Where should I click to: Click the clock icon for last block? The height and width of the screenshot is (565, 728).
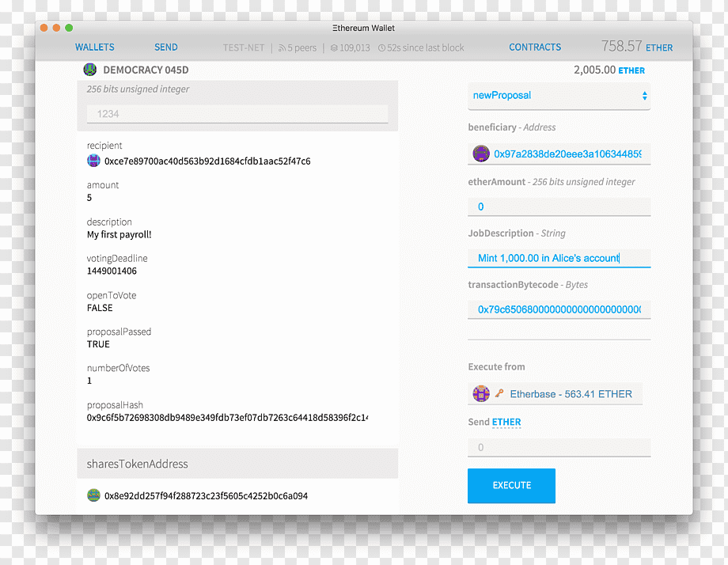[x=381, y=47]
